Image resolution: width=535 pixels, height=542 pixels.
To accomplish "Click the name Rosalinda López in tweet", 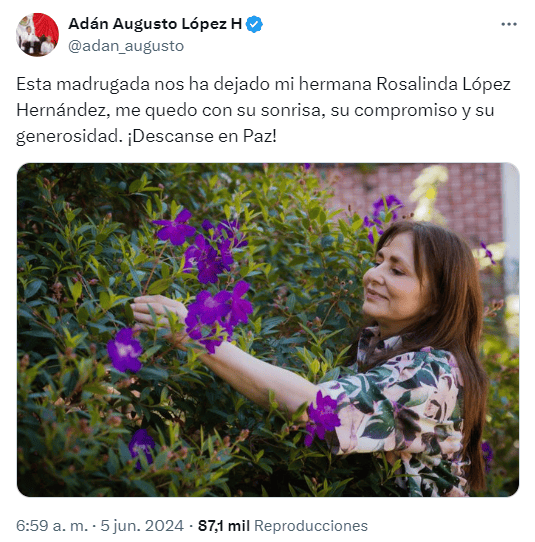I will click(443, 84).
